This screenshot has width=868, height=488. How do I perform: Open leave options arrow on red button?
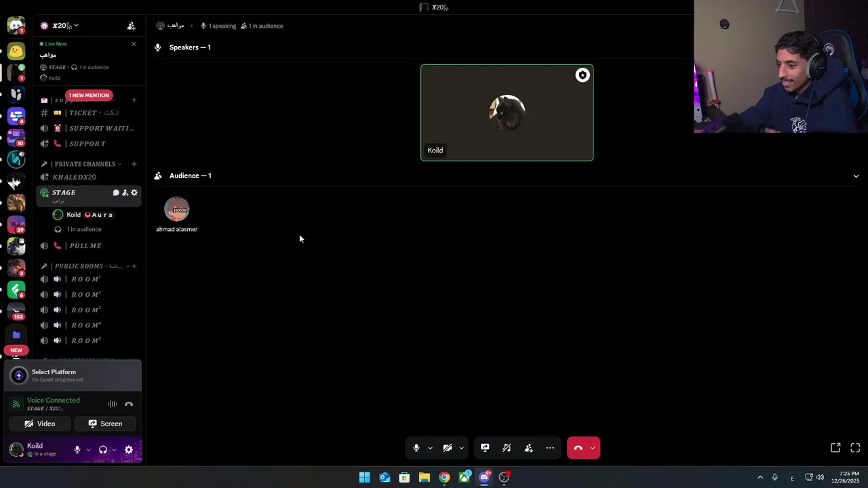[593, 448]
